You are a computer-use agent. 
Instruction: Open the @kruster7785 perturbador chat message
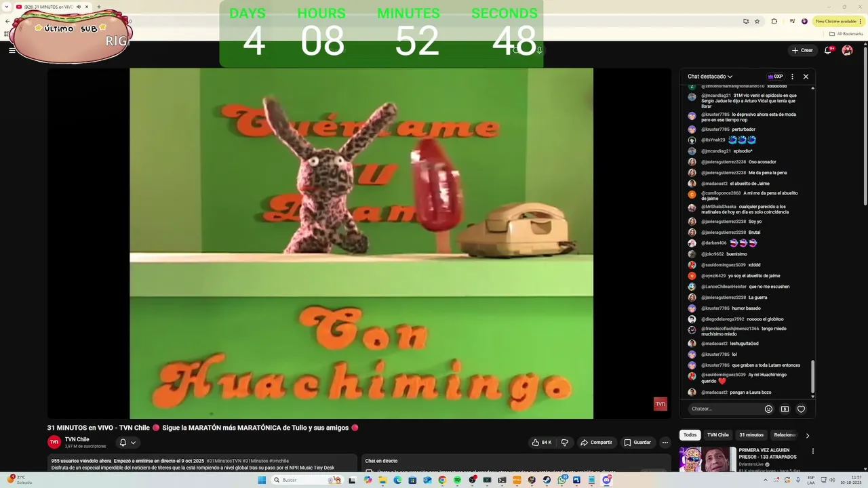(729, 129)
